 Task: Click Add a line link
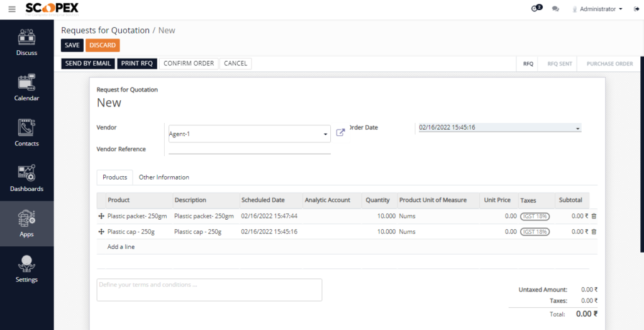(x=121, y=247)
